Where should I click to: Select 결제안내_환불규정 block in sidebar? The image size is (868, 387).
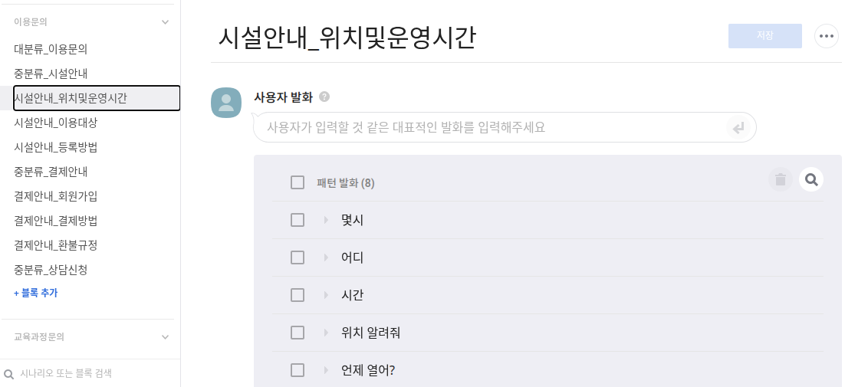click(55, 245)
